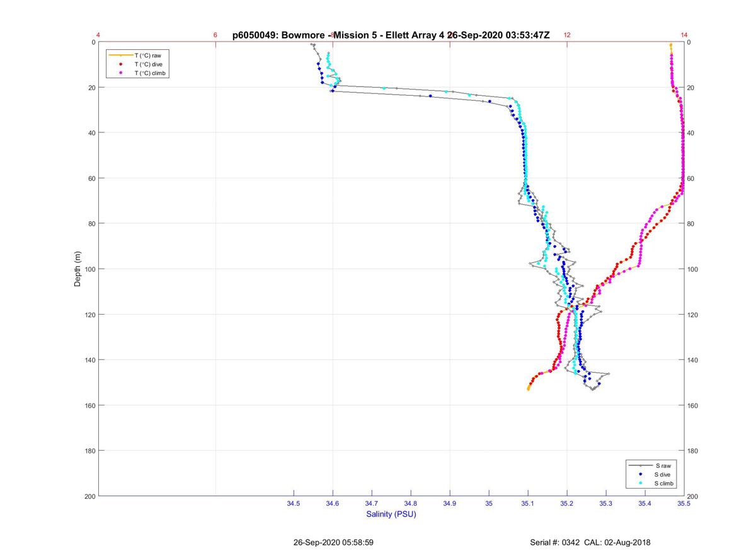Click right depth axis tick label 120

point(693,315)
